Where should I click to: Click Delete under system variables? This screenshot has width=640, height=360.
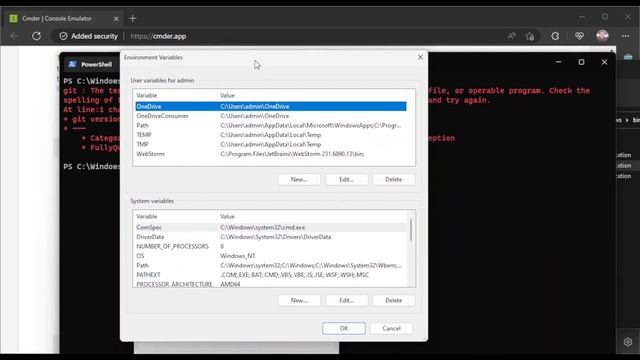pos(393,300)
